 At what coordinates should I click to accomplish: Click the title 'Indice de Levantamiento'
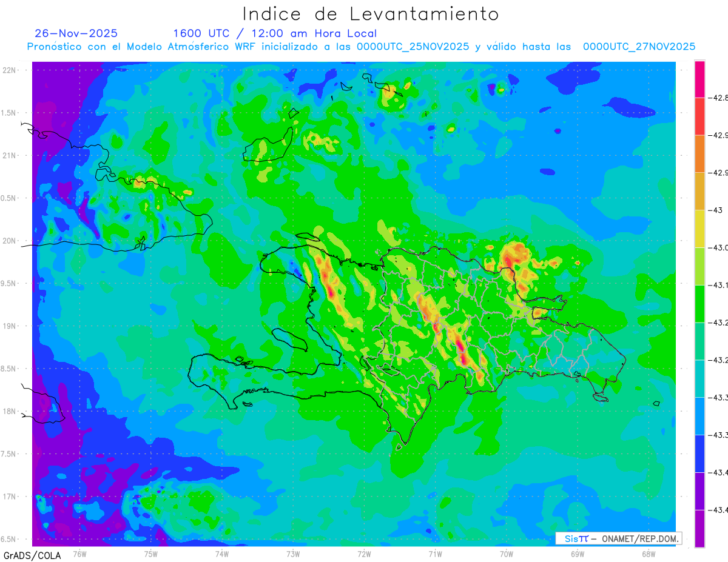371,13
